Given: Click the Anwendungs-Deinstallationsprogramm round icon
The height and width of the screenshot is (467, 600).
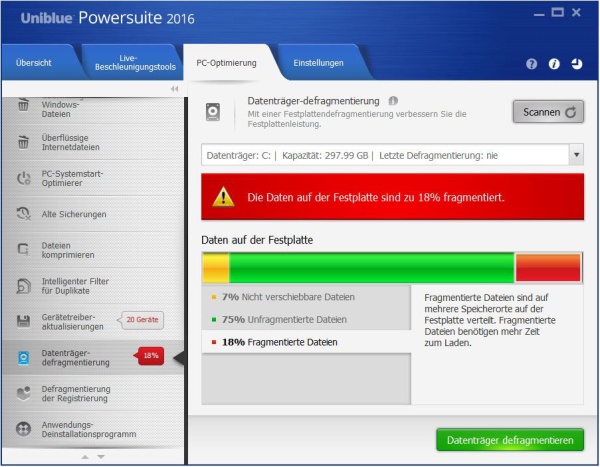Looking at the screenshot, I should pyautogui.click(x=23, y=429).
